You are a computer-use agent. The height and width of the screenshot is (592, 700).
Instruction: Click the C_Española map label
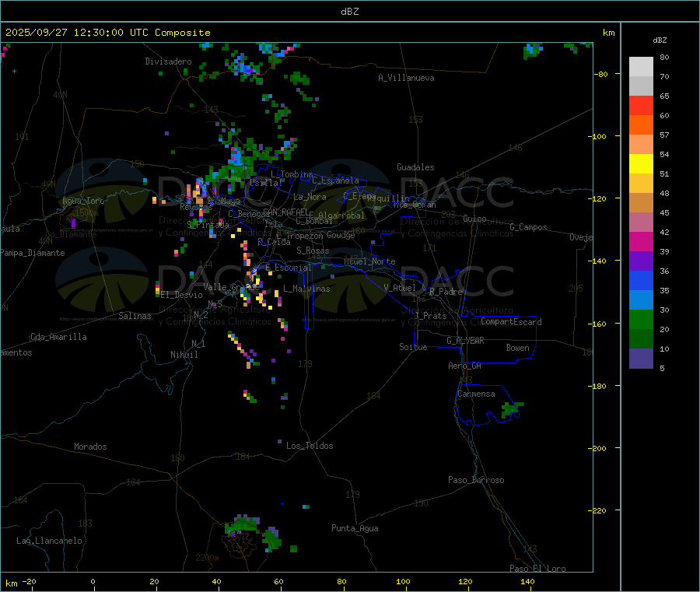pyautogui.click(x=336, y=180)
